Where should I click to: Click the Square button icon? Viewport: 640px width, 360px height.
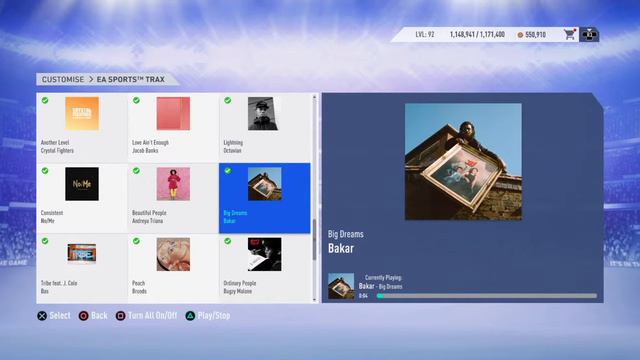coord(120,316)
